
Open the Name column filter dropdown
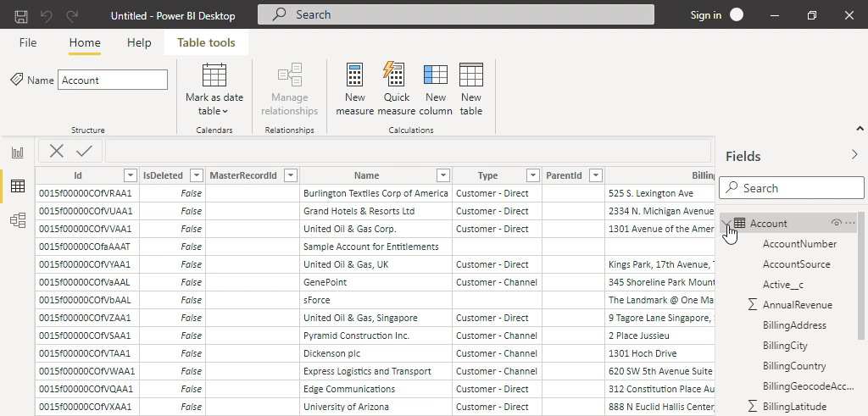click(442, 175)
